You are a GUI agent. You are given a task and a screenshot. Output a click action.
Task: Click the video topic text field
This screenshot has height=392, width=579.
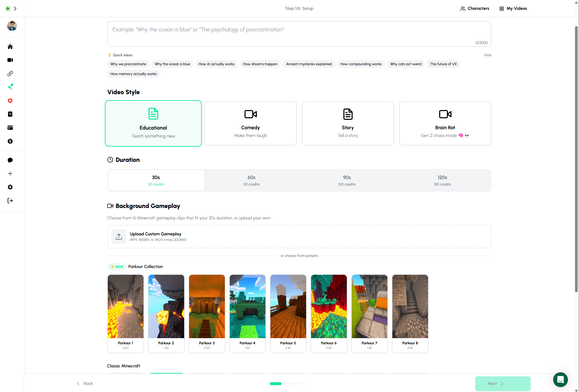click(299, 34)
